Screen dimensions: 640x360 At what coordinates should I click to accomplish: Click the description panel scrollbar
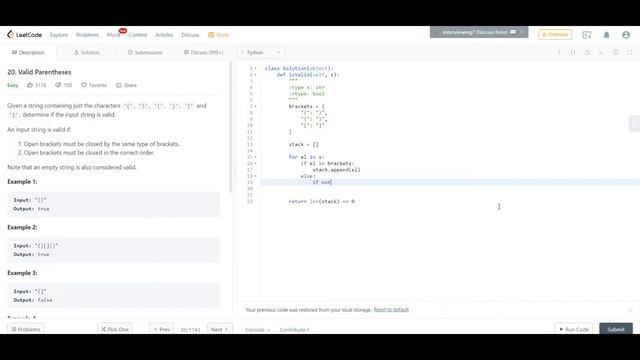point(230,127)
